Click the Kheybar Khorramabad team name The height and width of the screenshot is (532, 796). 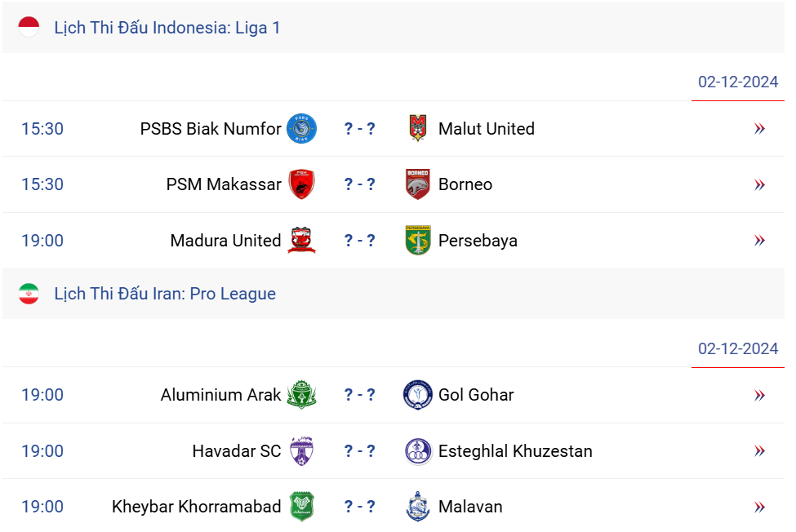click(x=196, y=507)
